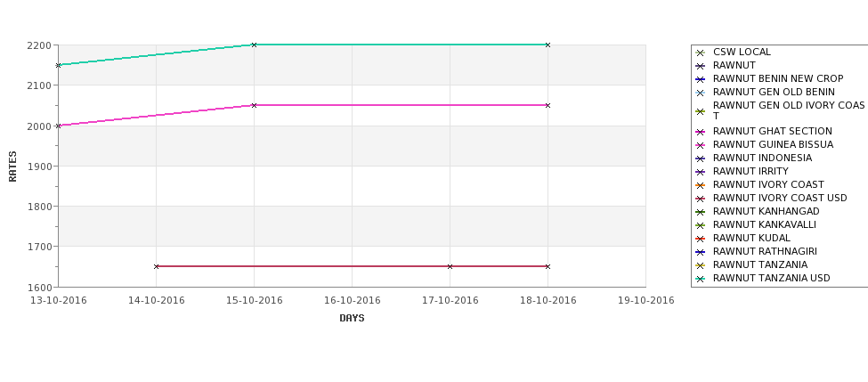Click the 16-10-2016 x-axis date label
868x382 pixels.
(x=352, y=301)
